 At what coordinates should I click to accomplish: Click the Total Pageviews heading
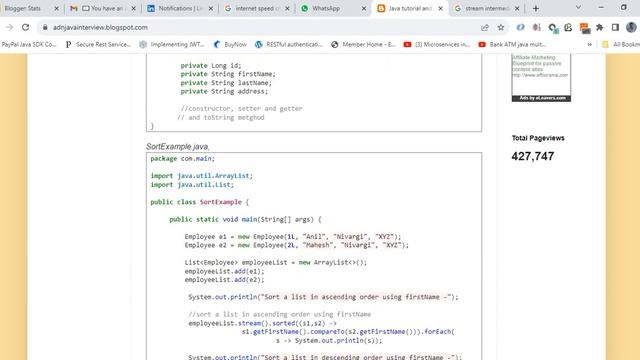point(538,138)
